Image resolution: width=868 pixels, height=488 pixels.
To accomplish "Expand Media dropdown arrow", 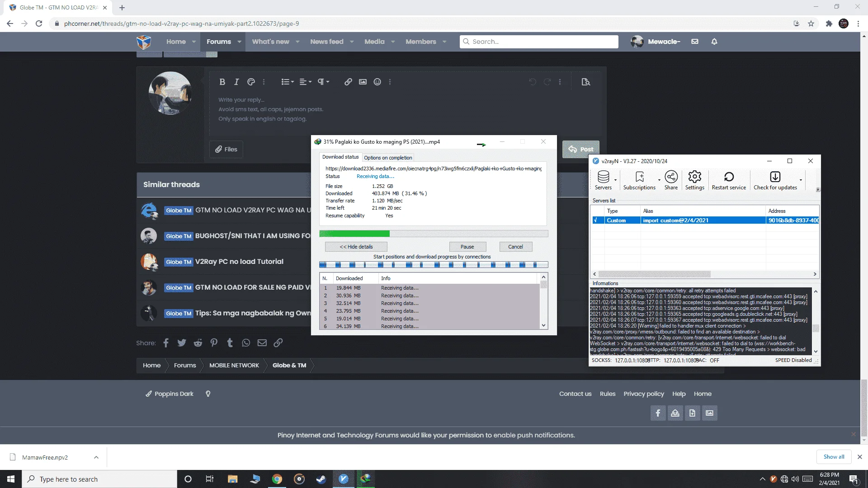I will point(393,42).
